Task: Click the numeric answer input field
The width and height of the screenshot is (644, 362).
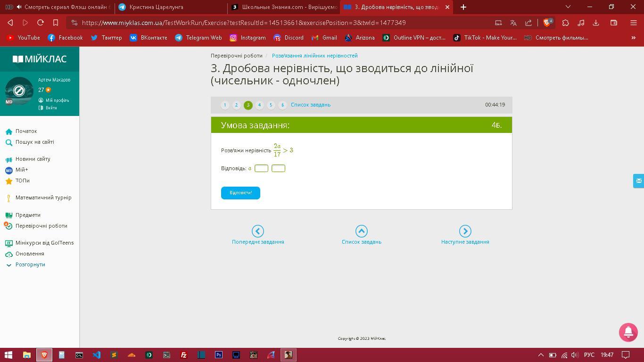Action: pos(278,168)
